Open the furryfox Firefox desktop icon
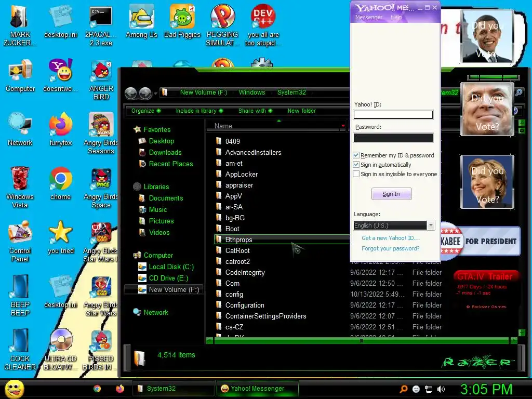This screenshot has height=399, width=532. pos(60,129)
